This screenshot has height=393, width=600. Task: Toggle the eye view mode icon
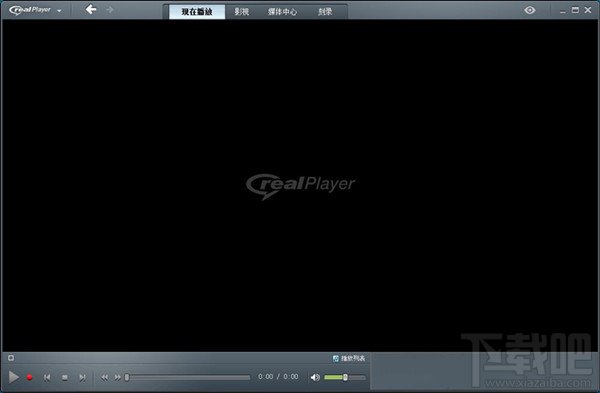[x=530, y=10]
